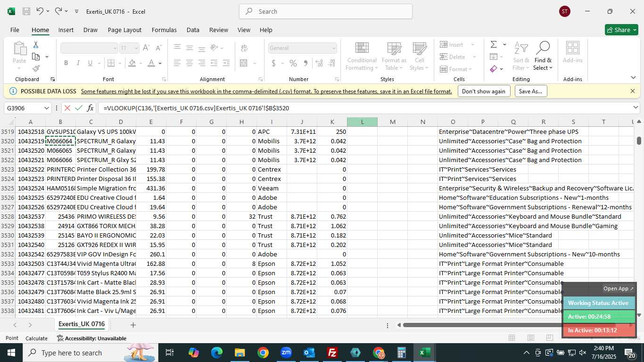Toggle Bottom Align for cells
The height and width of the screenshot is (362, 644).
coord(202,48)
